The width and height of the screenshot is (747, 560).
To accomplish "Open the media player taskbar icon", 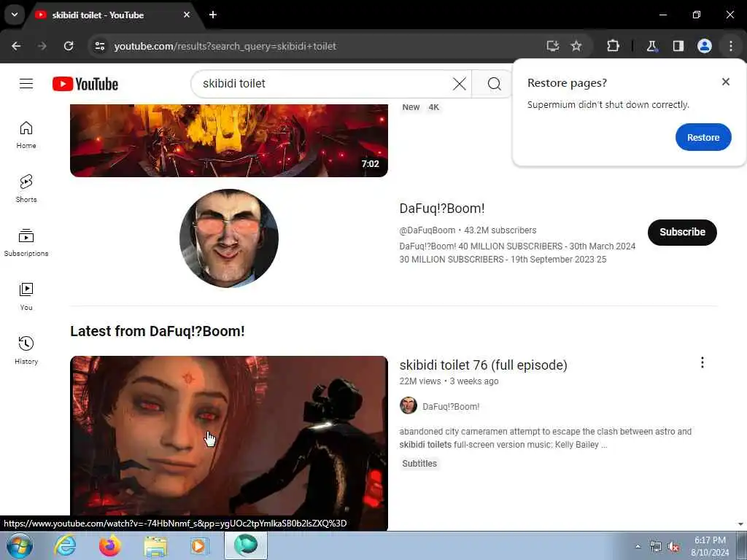I will coord(200,545).
